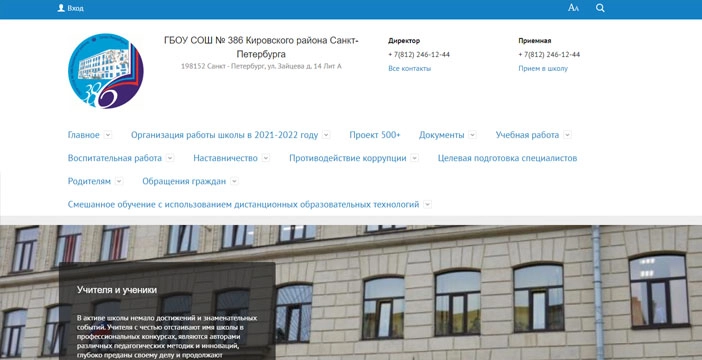This screenshot has width=702, height=360.
Task: Open the Вход login link
Action: tap(75, 8)
